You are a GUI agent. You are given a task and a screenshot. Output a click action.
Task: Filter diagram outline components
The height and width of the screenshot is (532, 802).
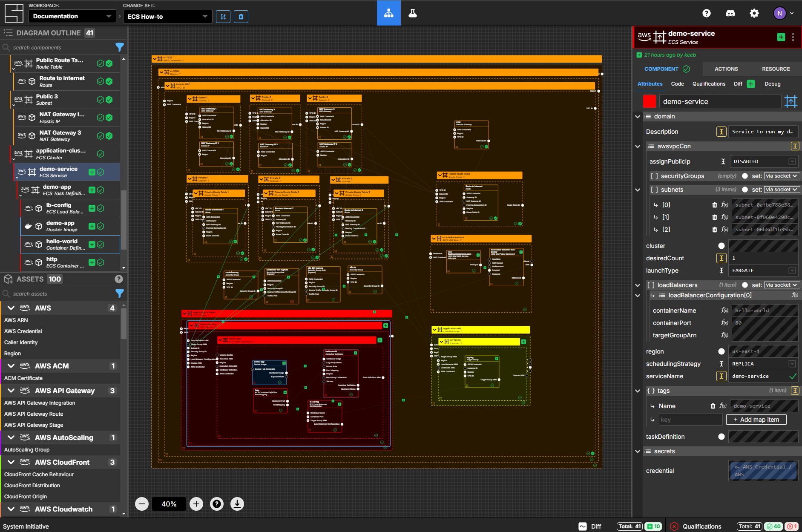120,47
